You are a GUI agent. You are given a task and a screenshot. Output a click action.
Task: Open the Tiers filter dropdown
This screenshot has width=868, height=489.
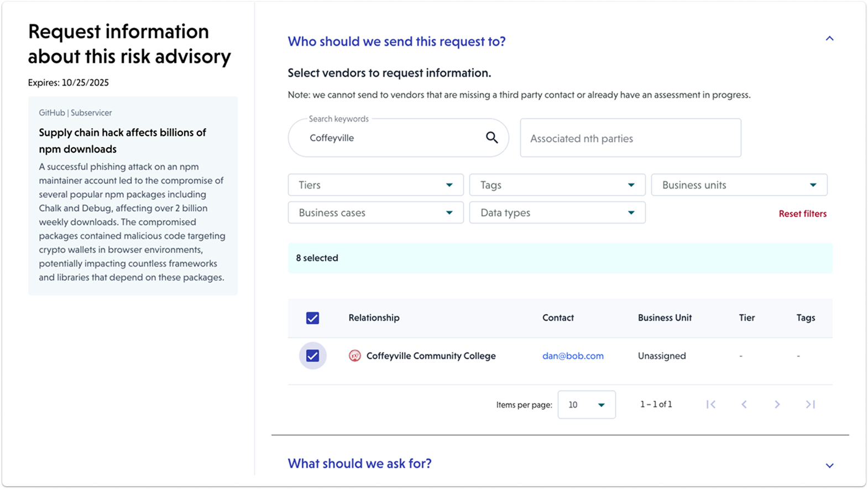375,185
